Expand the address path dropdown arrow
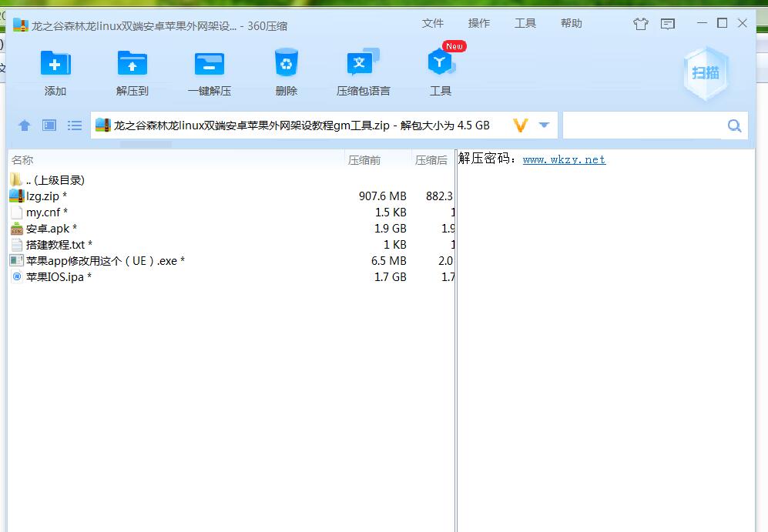This screenshot has width=768, height=532. pyautogui.click(x=544, y=125)
